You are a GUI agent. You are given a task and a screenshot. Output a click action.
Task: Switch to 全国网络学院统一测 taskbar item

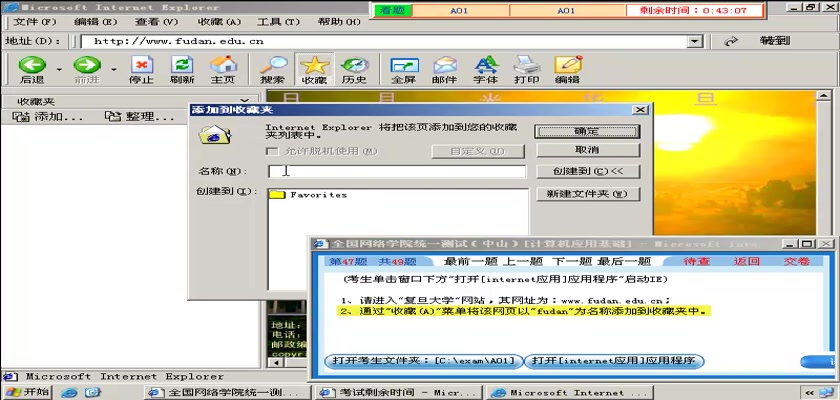[228, 393]
